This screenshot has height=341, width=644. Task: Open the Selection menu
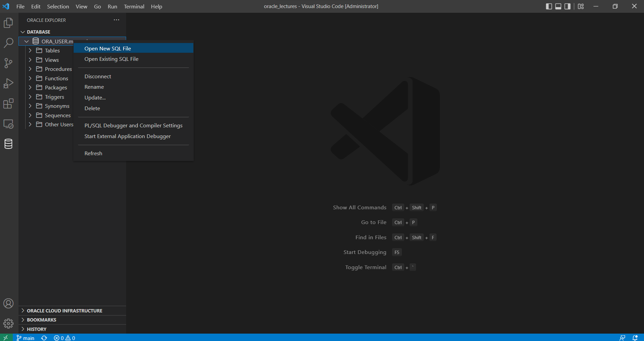[x=58, y=6]
